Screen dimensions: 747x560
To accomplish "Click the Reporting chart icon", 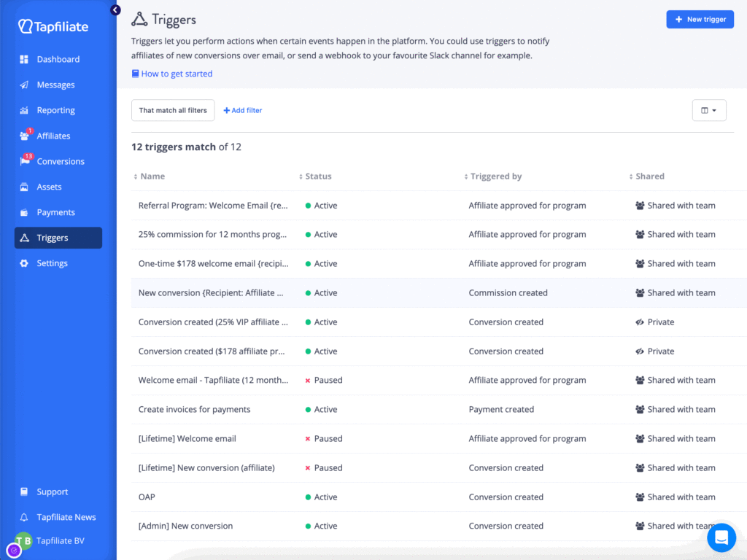I will 24,111.
